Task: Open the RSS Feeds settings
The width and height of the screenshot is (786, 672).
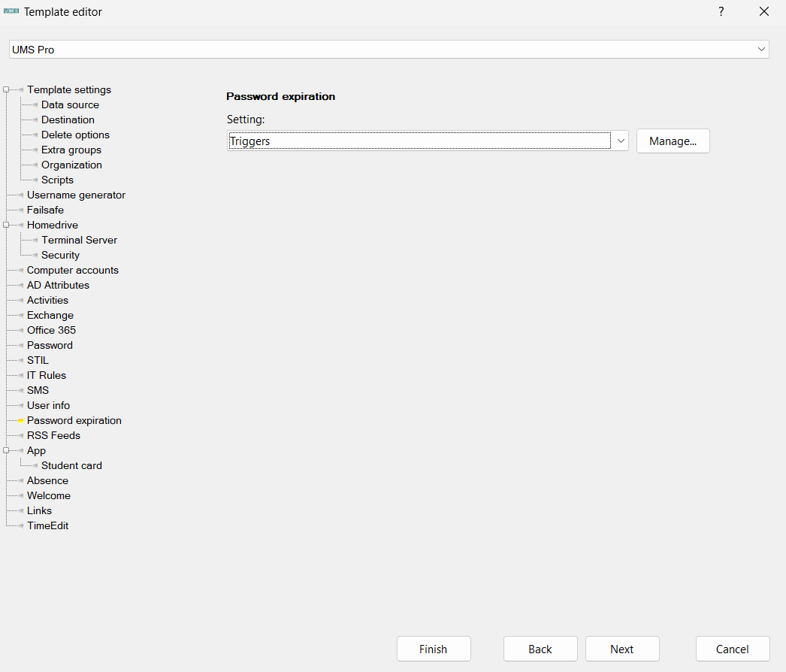Action: (53, 436)
